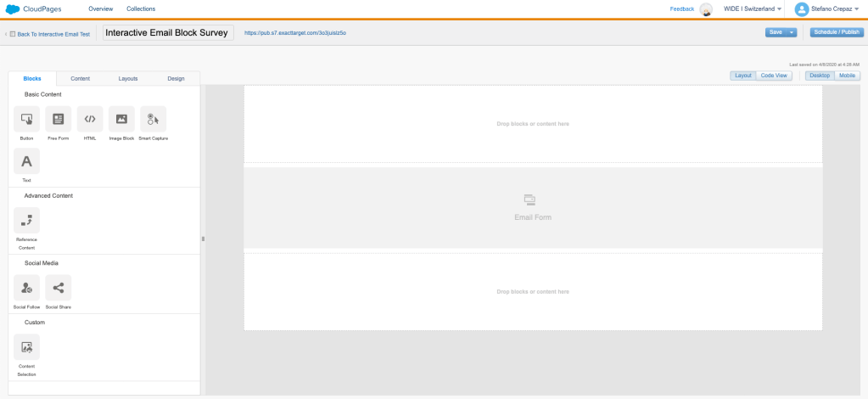The width and height of the screenshot is (868, 399).
Task: Select the Social Follow block icon
Action: coord(26,288)
